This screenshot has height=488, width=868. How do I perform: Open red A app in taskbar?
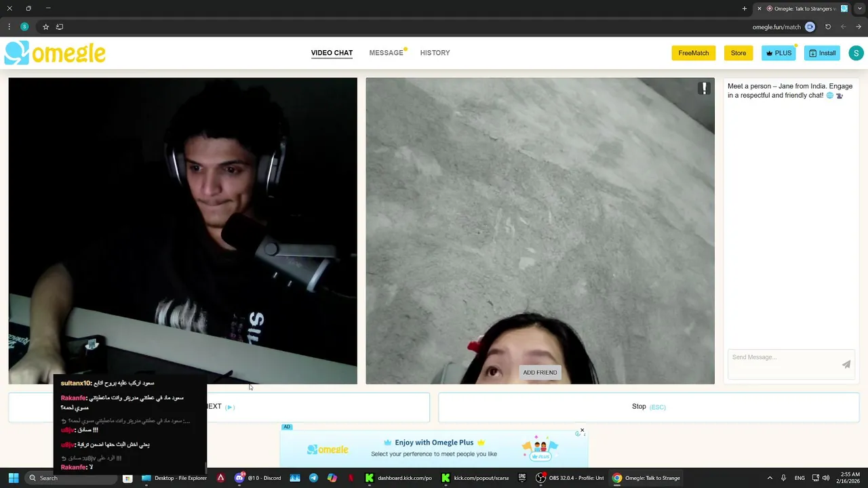pos(220,478)
